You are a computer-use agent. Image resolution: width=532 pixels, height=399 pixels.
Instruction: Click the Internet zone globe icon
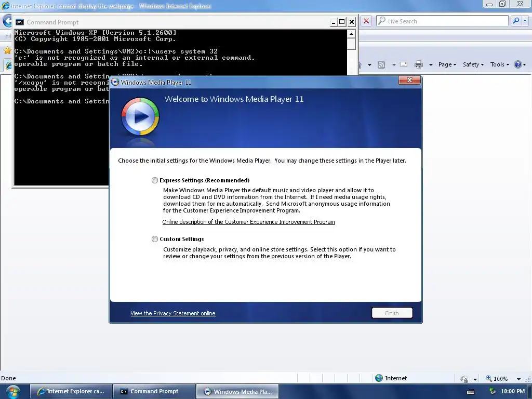[379, 378]
